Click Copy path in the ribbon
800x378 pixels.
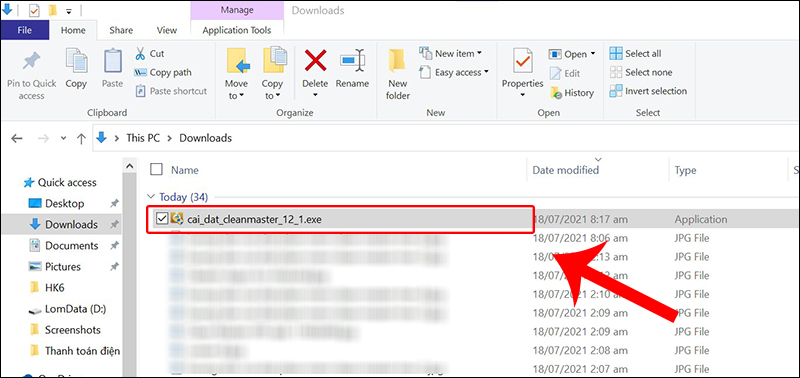(163, 72)
